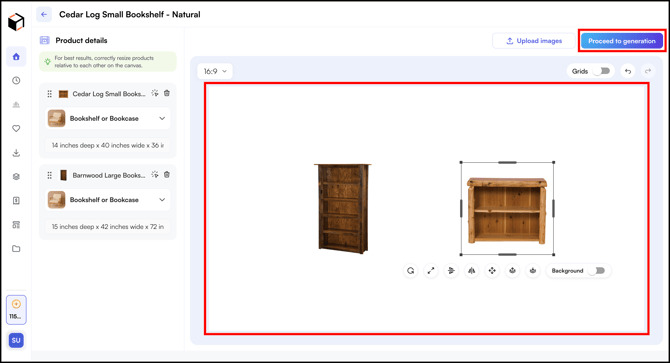Image resolution: width=670 pixels, height=363 pixels.
Task: Grab the drag handle of Cedar Log product
Action: (50, 94)
